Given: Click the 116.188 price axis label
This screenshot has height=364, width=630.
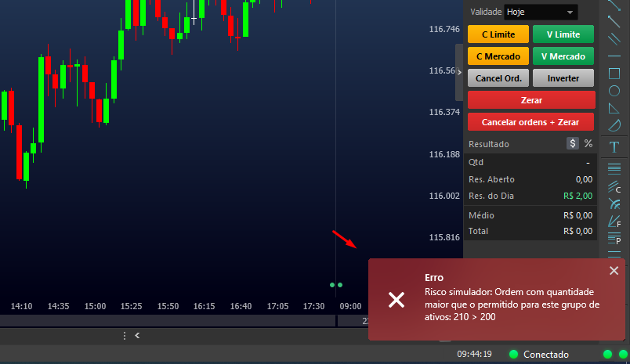Looking at the screenshot, I should click(x=444, y=154).
